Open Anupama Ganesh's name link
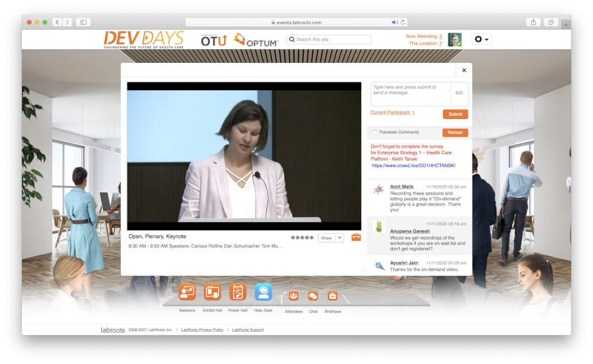The height and width of the screenshot is (364, 593). pyautogui.click(x=410, y=231)
